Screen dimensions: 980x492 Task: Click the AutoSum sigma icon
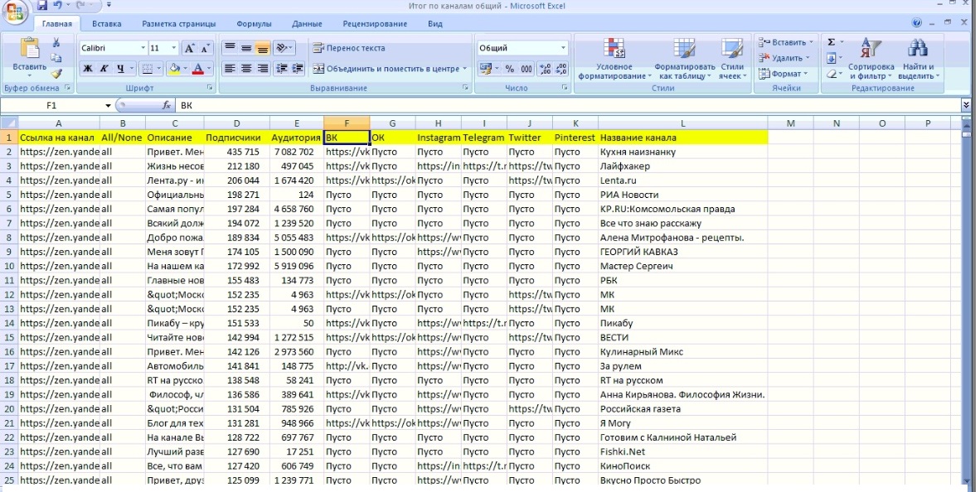[x=832, y=42]
